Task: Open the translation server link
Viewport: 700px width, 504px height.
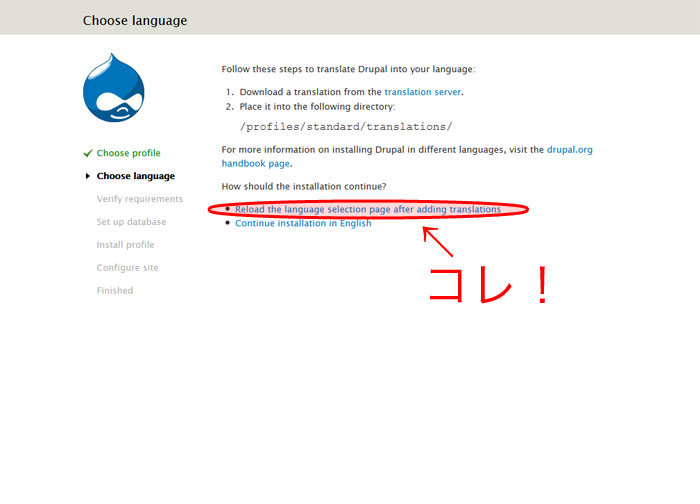Action: (423, 91)
